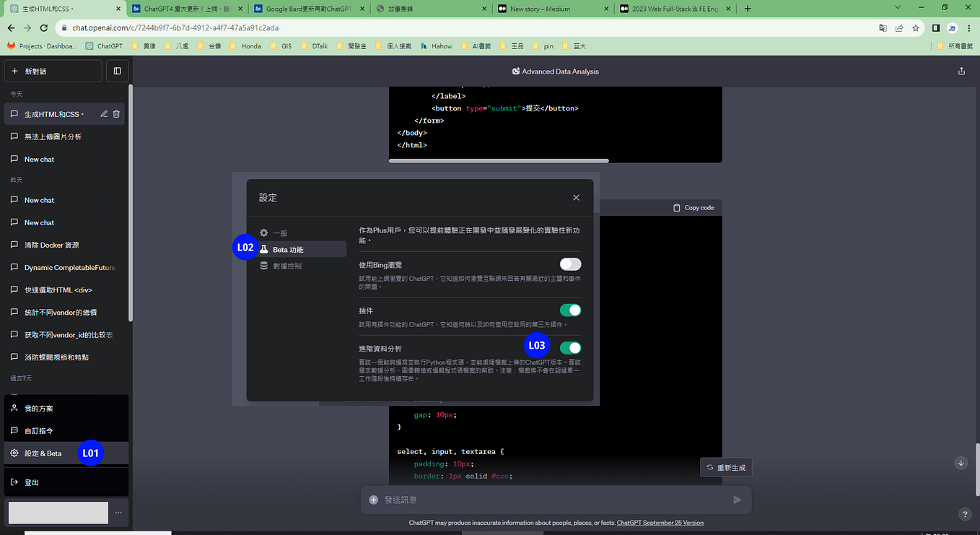
Task: Open the Dynamic CompletableFuture chat
Action: [65, 267]
